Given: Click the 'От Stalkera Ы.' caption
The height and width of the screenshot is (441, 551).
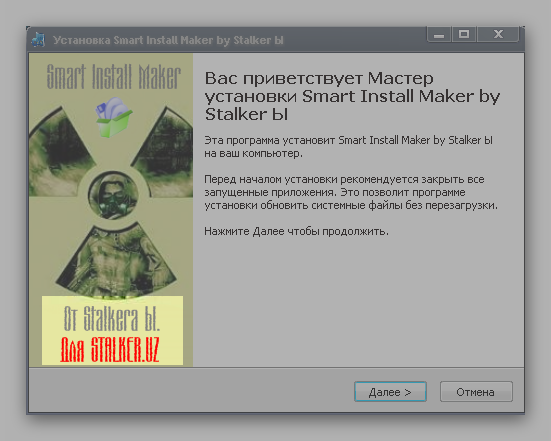Looking at the screenshot, I should (x=112, y=318).
